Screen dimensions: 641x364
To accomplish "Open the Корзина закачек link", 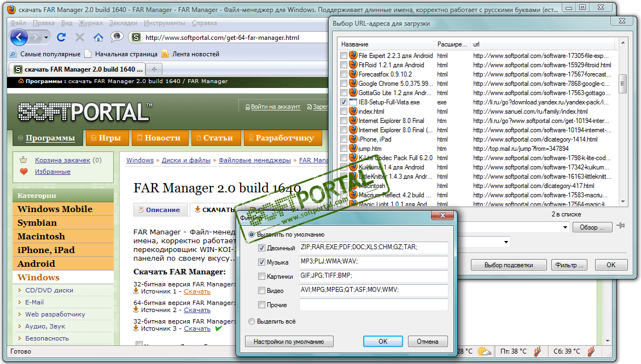I will (62, 160).
